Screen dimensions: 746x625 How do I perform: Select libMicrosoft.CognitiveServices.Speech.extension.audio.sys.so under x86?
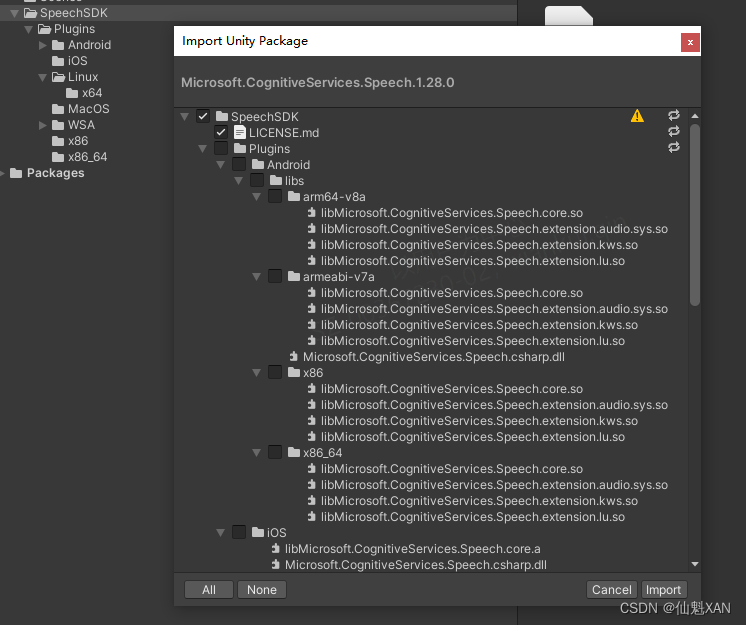pos(494,405)
